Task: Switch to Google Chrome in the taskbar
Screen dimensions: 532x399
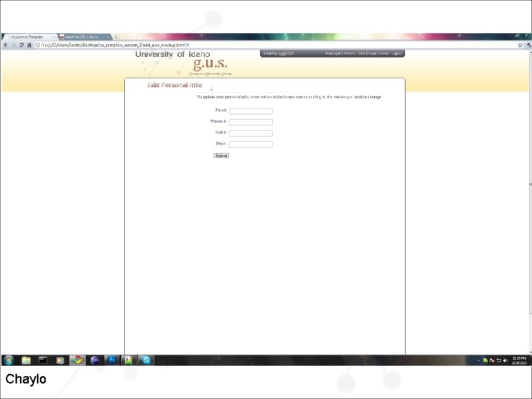Action: point(78,360)
